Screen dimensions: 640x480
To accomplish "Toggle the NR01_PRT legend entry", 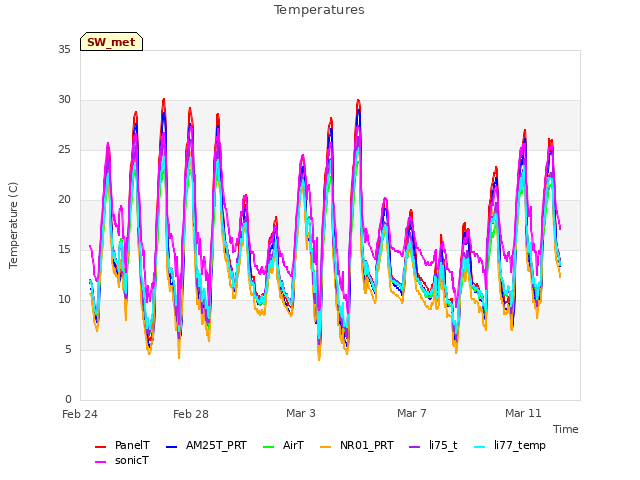I will (357, 445).
